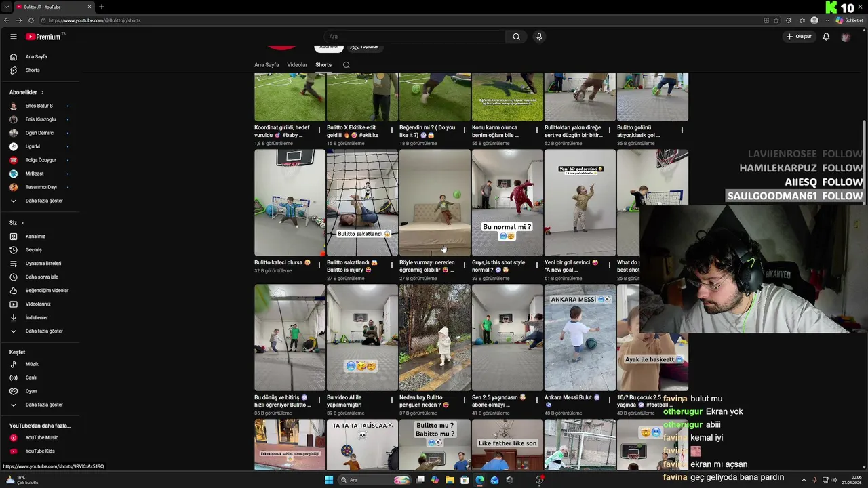Play the 'Bulitto sakatlandı' short thumbnail
This screenshot has width=868, height=488.
[x=362, y=203]
